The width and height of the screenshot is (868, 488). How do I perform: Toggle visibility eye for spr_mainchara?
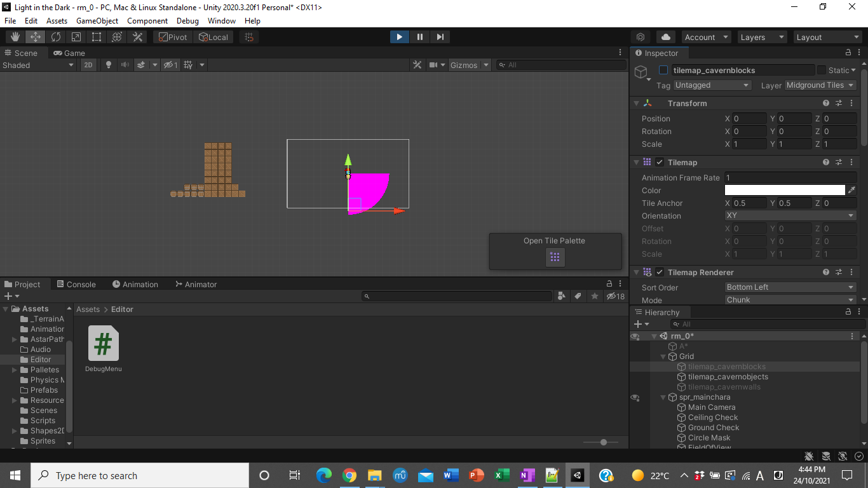click(x=635, y=397)
